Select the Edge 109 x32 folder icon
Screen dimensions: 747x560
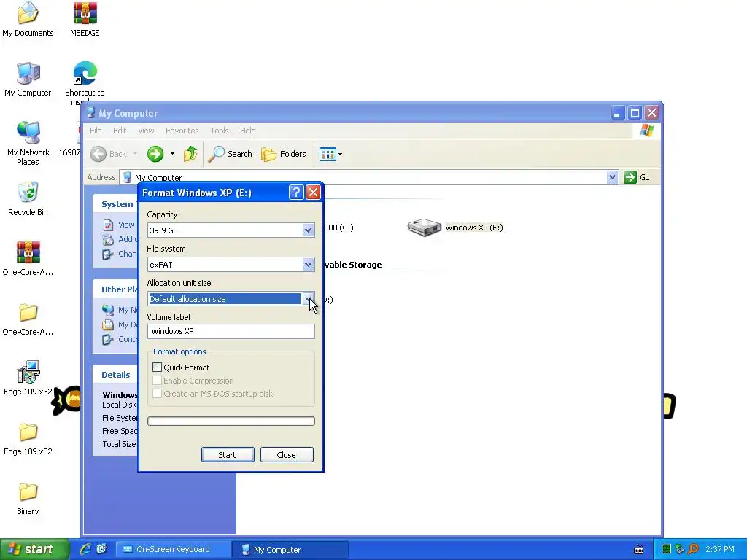(28, 438)
